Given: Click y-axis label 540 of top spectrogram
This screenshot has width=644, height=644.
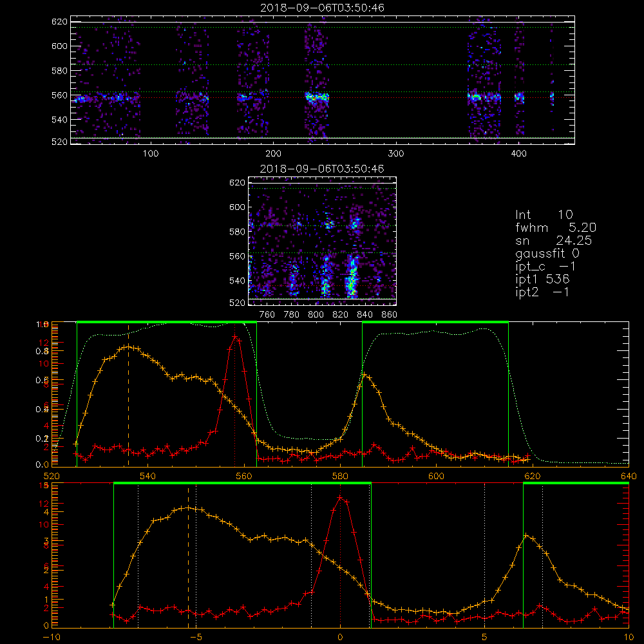Looking at the screenshot, I should click(x=59, y=120).
